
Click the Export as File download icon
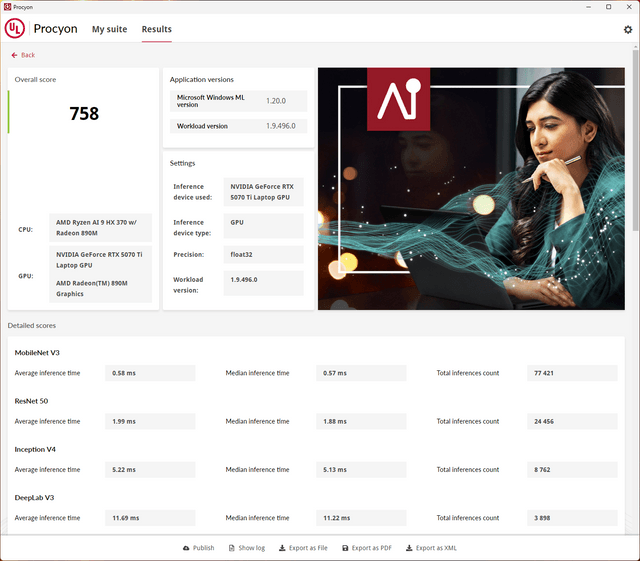coord(282,548)
